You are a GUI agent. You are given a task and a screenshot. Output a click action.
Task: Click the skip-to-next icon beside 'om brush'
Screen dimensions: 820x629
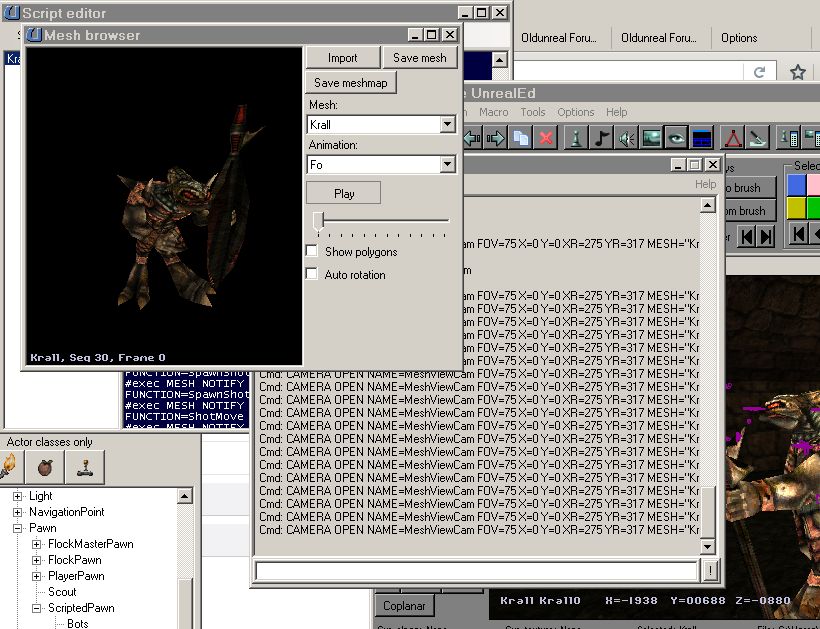[766, 237]
